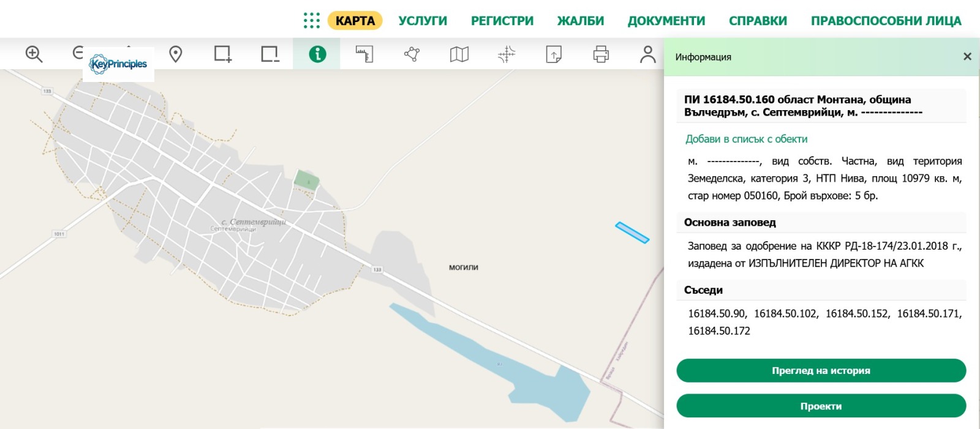Screen dimensions: 980x429
Task: Click the Проекти button
Action: point(821,406)
